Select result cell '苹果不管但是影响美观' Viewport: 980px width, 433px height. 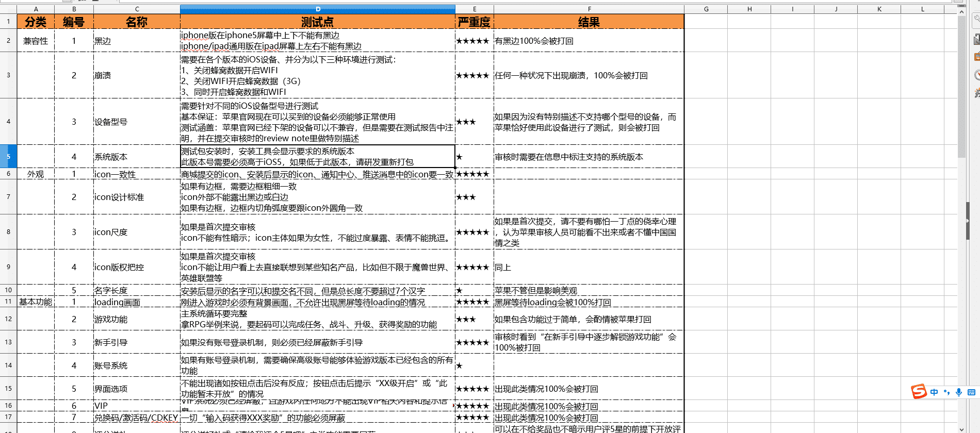click(589, 290)
